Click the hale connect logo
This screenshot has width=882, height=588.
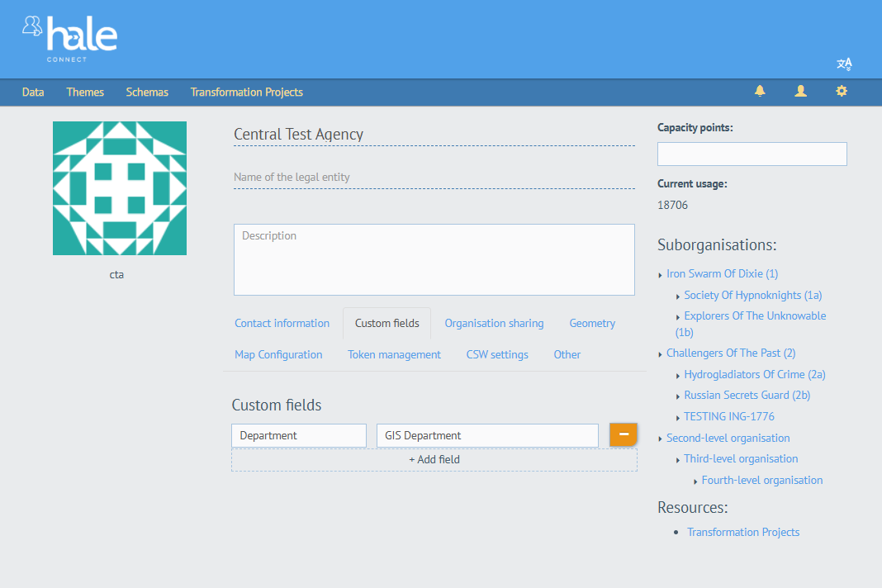point(70,38)
